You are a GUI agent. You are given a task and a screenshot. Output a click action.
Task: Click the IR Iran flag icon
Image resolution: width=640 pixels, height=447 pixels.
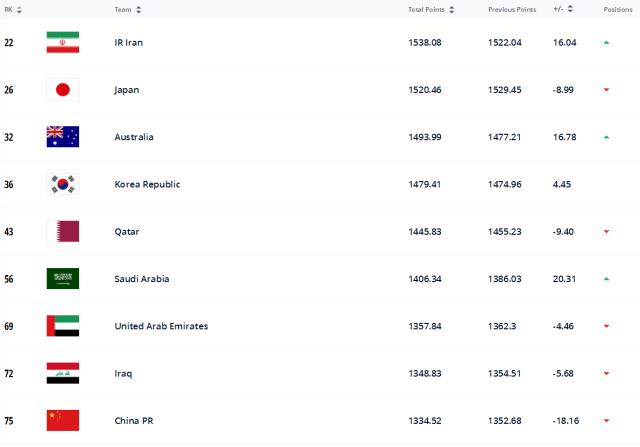point(62,42)
